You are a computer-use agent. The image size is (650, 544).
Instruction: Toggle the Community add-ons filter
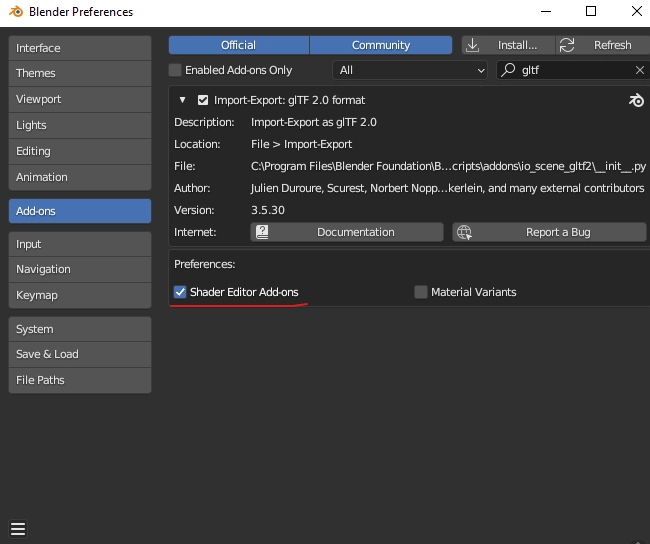[381, 45]
